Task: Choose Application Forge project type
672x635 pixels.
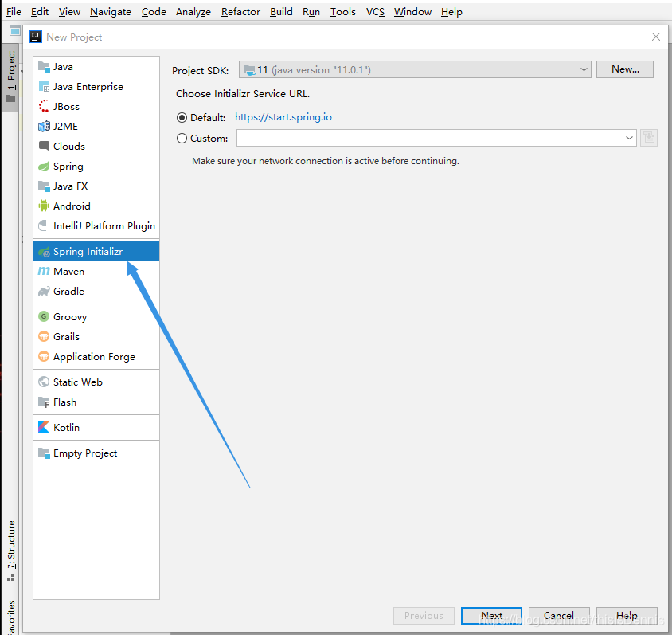Action: pos(96,357)
